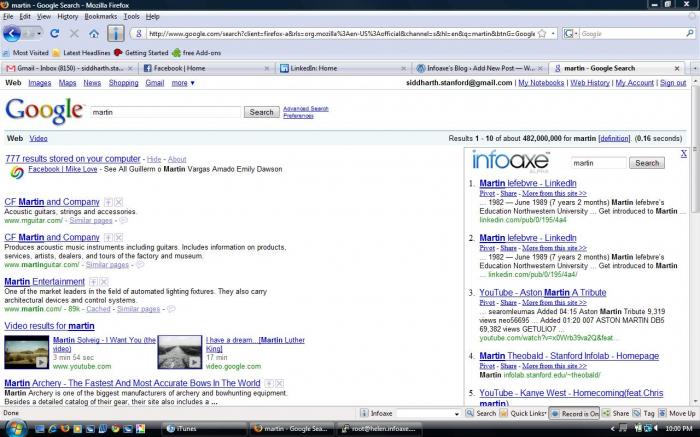
Task: Switch to the Facebook | Home tab
Action: tap(205, 68)
